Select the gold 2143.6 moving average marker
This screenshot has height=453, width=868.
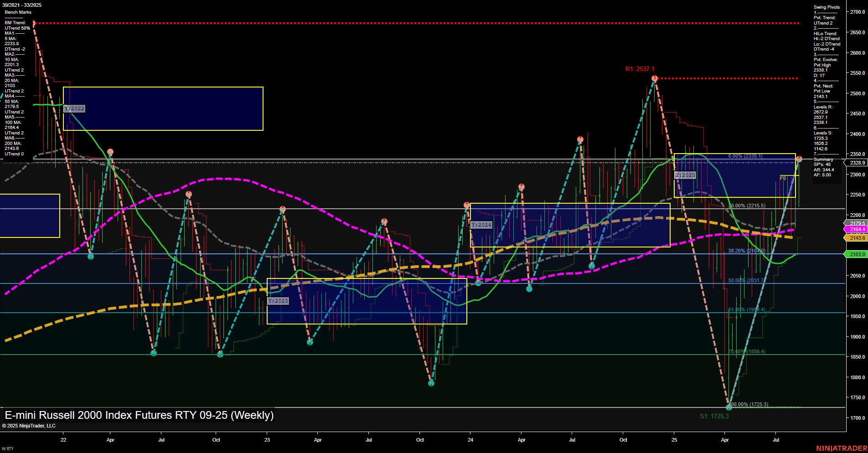pos(856,237)
